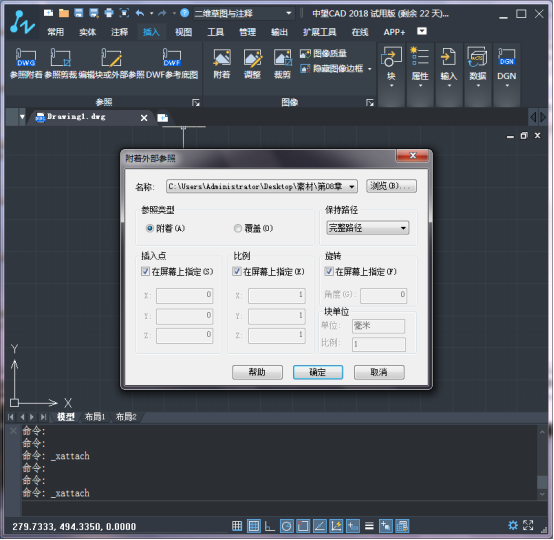Click the Redo arrow icon
This screenshot has height=540, width=554.
click(x=162, y=13)
